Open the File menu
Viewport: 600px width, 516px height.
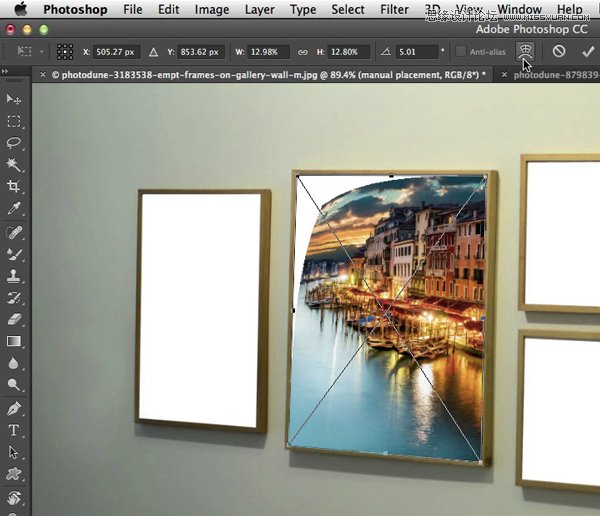tap(133, 9)
